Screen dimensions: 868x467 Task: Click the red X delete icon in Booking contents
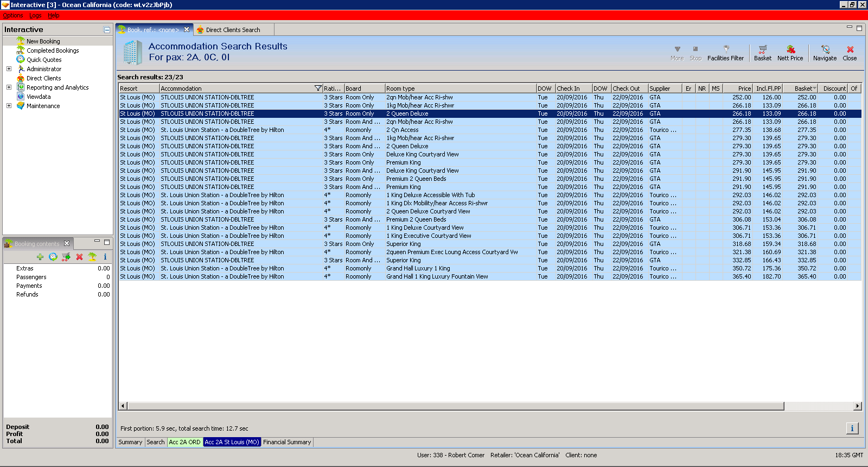[79, 257]
